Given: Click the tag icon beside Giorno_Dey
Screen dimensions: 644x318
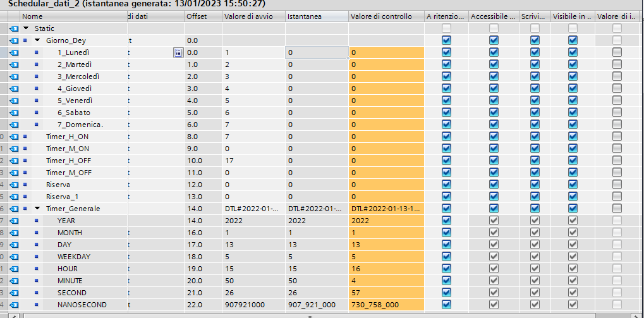Looking at the screenshot, I should click(14, 40).
